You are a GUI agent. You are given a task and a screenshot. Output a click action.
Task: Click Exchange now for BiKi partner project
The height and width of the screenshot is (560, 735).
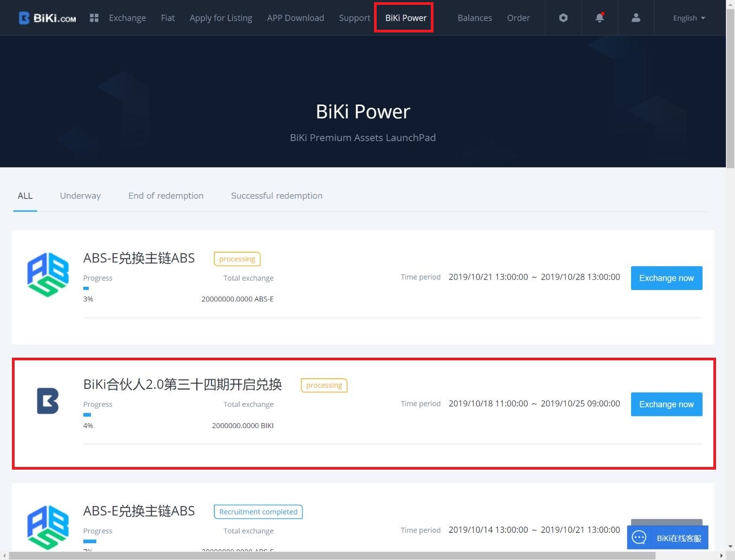click(x=666, y=404)
